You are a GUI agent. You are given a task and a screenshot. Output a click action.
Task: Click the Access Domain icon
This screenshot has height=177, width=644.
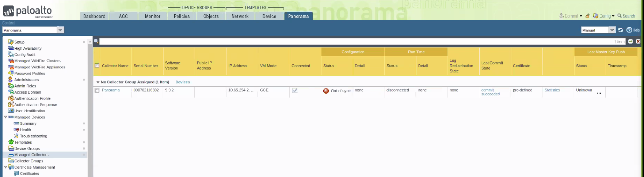click(11, 92)
